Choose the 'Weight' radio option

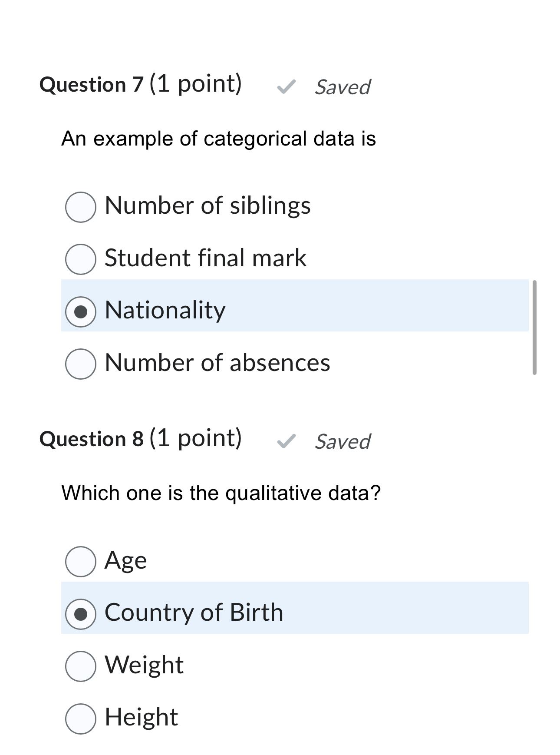point(81,666)
